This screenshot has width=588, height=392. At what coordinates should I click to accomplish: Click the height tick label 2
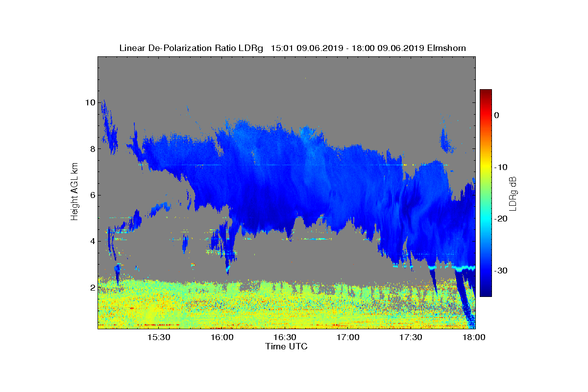(92, 287)
